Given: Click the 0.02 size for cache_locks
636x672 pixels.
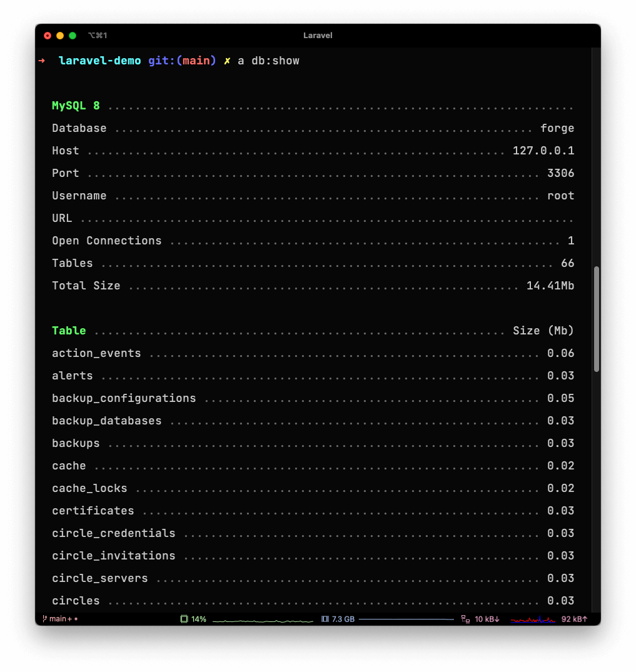Looking at the screenshot, I should 560,488.
